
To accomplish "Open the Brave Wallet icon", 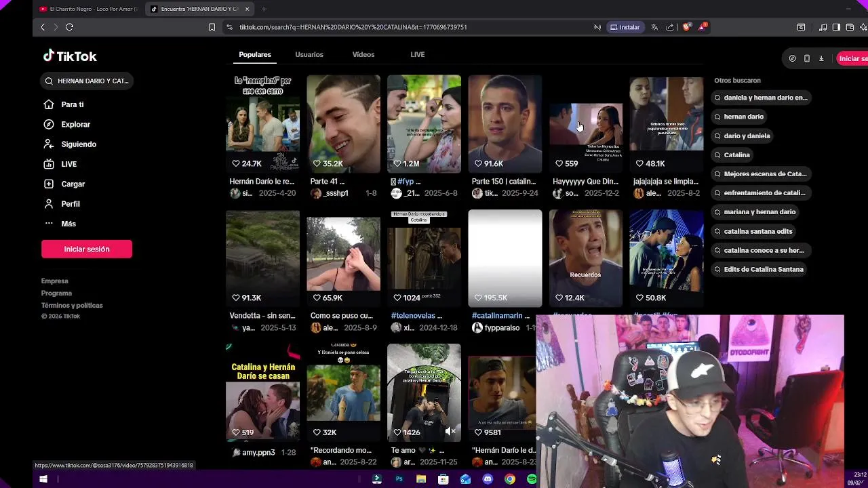I will 850,27.
